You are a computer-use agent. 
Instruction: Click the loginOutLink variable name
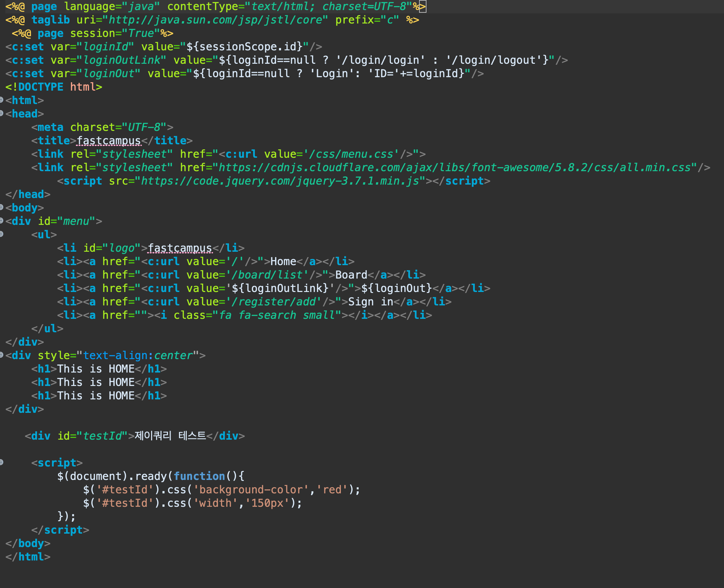coord(122,60)
